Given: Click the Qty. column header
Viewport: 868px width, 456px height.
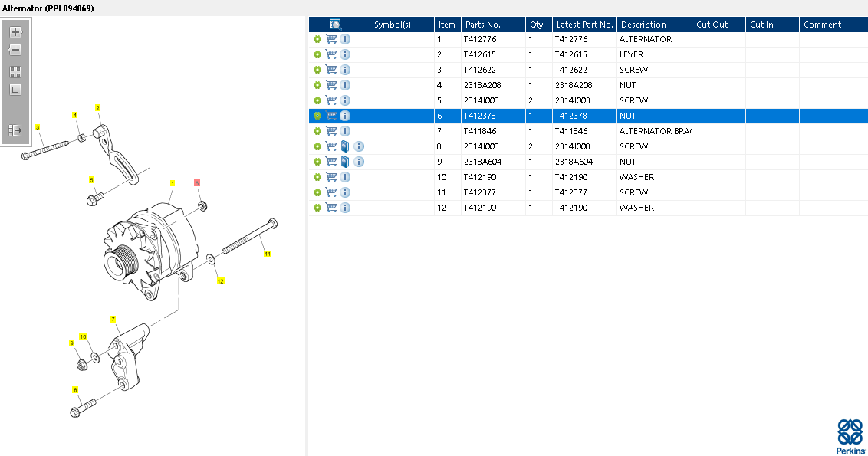Looking at the screenshot, I should pyautogui.click(x=538, y=25).
